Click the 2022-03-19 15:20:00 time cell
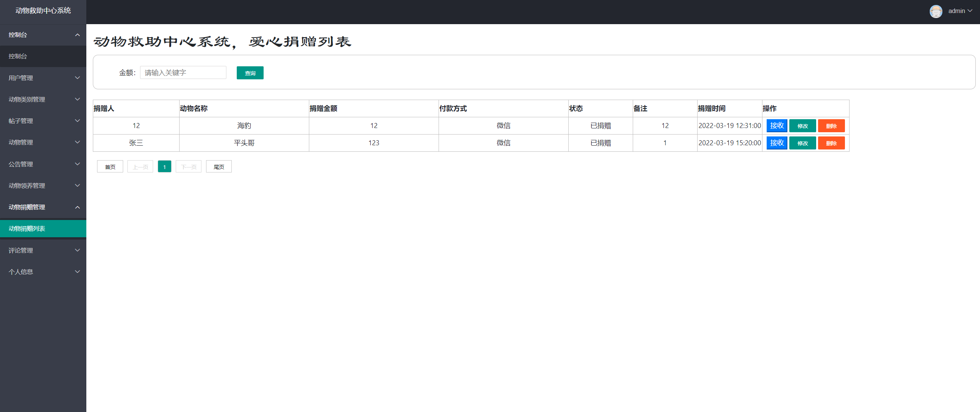The height and width of the screenshot is (412, 980). click(729, 143)
